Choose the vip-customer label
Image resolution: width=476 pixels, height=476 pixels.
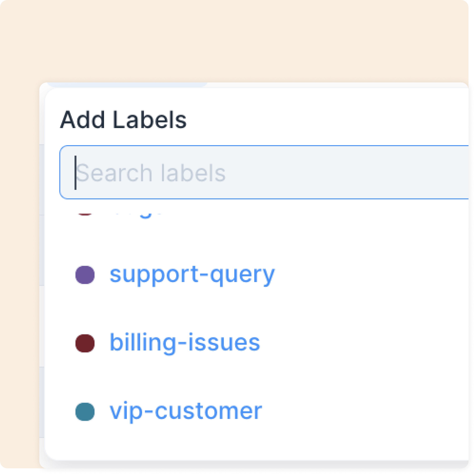tap(186, 411)
